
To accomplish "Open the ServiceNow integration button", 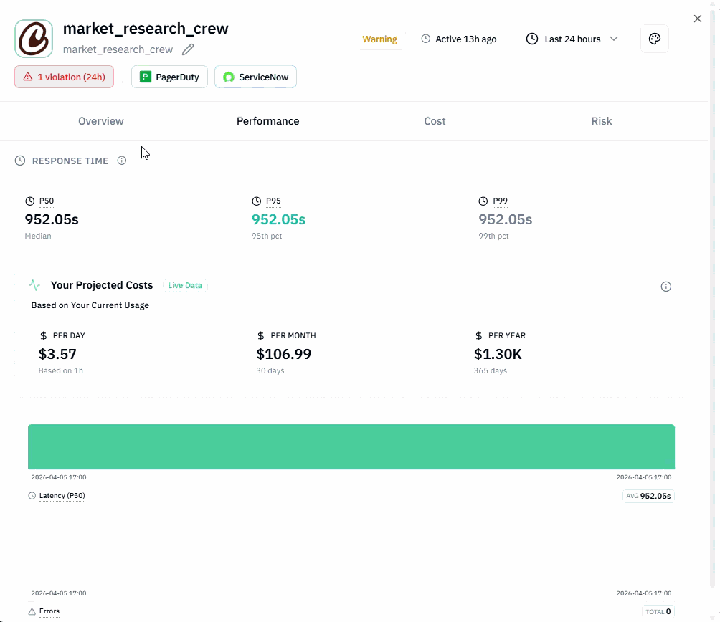I will click(255, 77).
